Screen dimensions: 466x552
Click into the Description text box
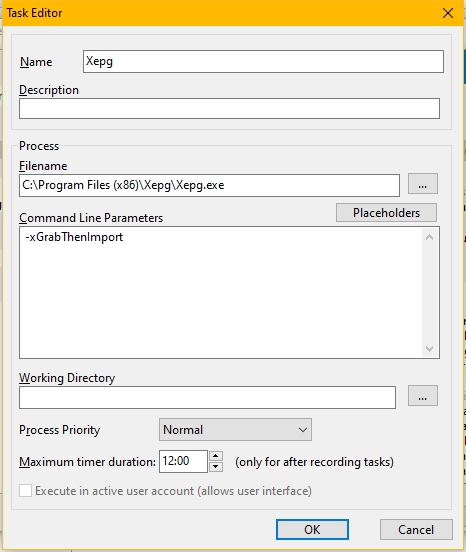tap(229, 108)
